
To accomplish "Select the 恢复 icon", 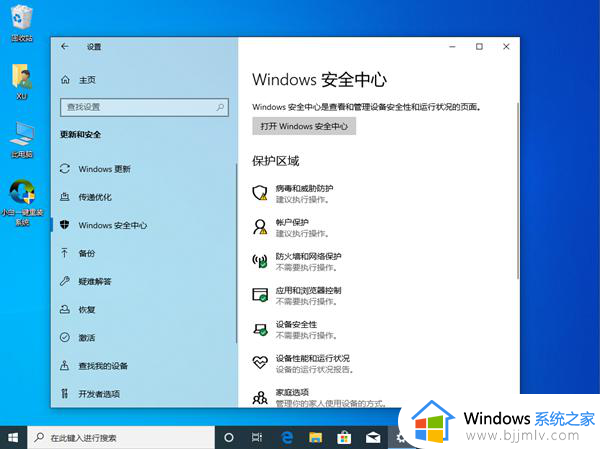I will coord(65,309).
